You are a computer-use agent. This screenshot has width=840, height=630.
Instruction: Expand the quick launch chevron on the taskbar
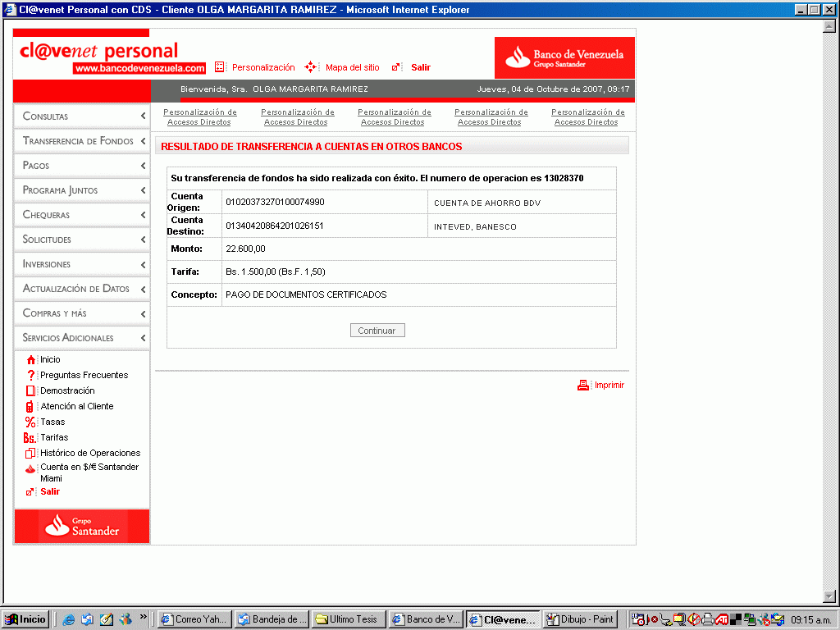143,617
